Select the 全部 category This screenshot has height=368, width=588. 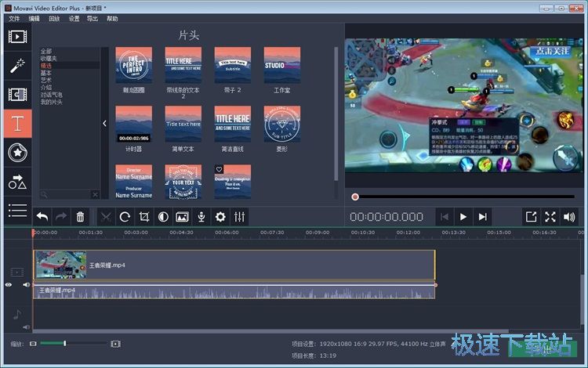click(x=46, y=52)
